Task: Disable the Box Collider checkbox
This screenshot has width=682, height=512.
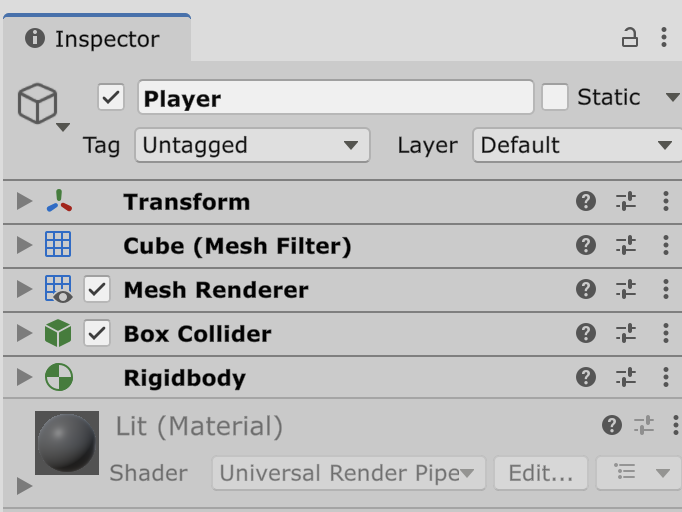Action: click(x=97, y=334)
